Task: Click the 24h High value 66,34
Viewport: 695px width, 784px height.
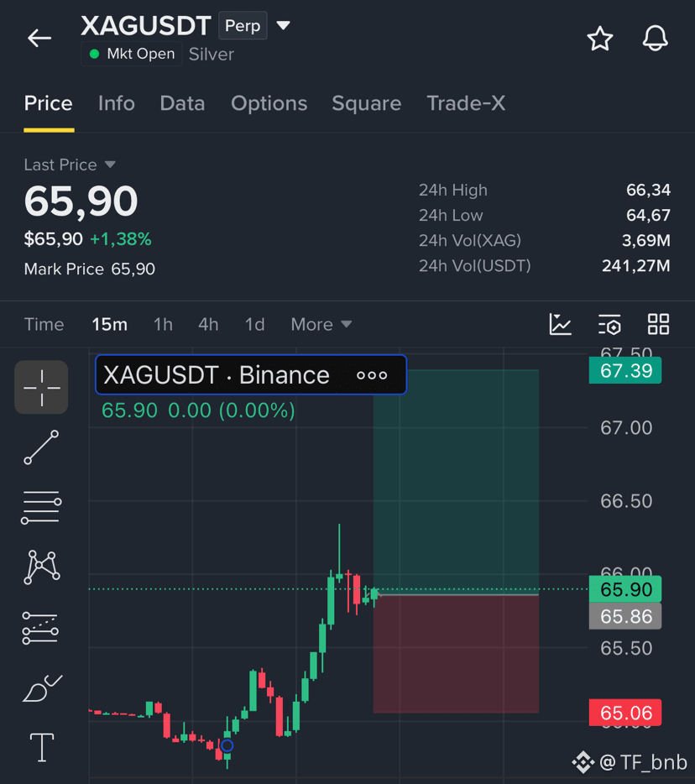Action: point(648,190)
